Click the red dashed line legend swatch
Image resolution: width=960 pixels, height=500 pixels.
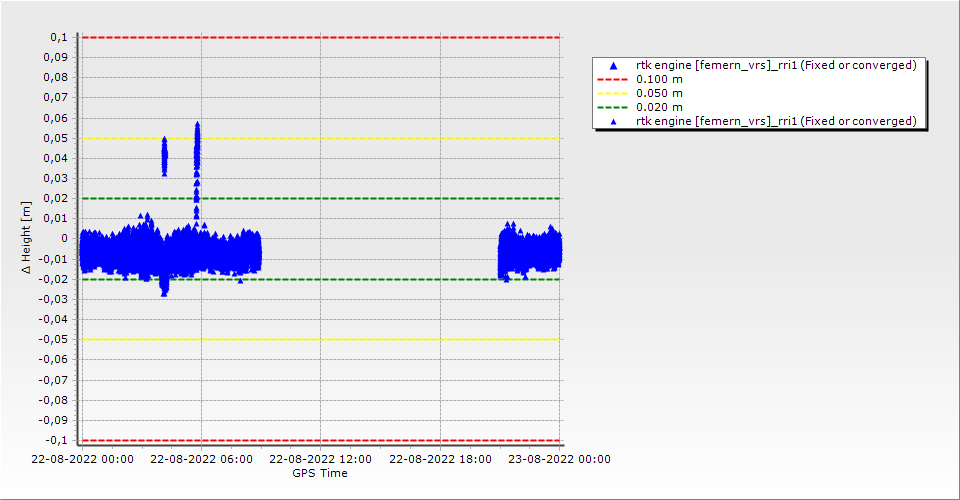(614, 79)
